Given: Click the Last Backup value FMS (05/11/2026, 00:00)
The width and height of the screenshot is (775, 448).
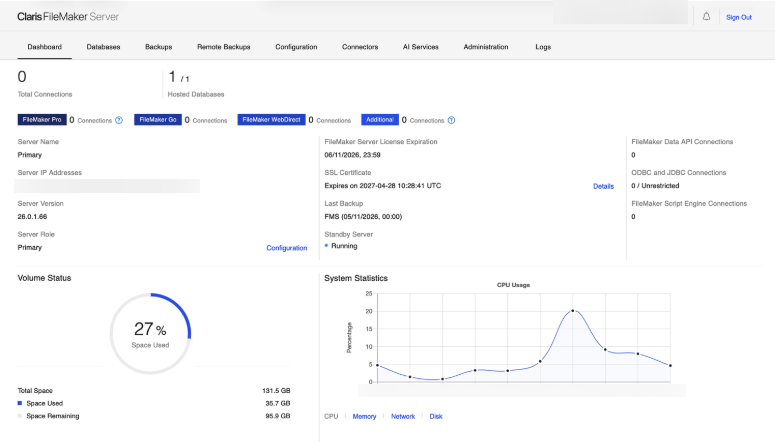Looking at the screenshot, I should [x=363, y=217].
